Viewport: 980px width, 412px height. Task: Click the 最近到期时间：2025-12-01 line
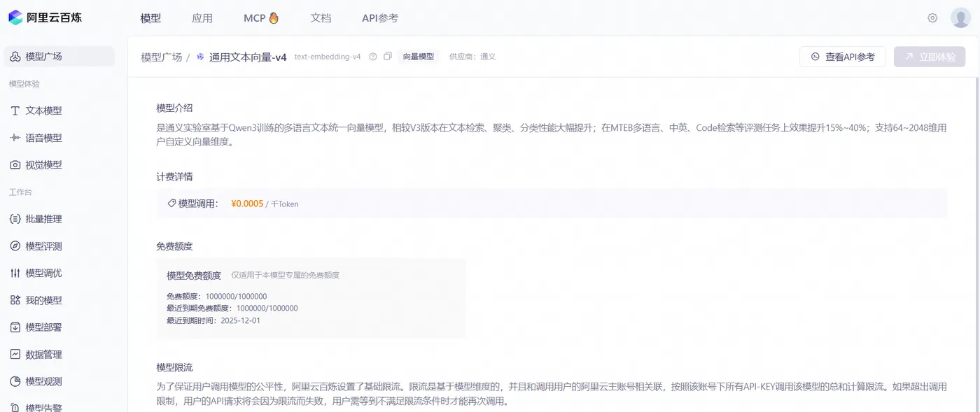click(x=213, y=320)
